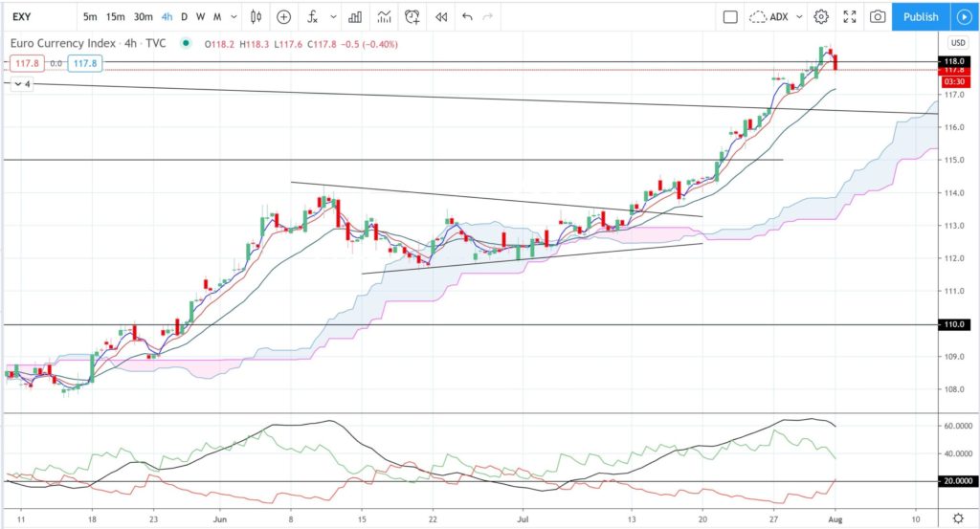This screenshot has width=980, height=529.
Task: Switch to the monthly M timeframe
Action: point(217,17)
